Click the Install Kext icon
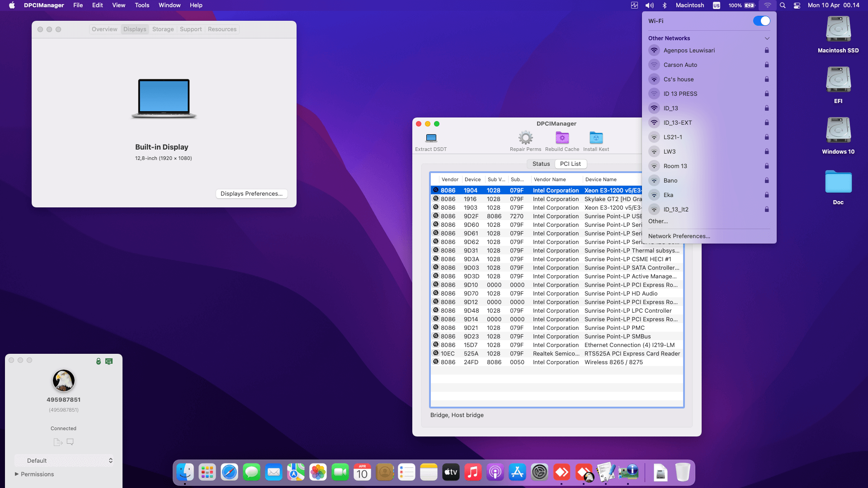 click(596, 138)
